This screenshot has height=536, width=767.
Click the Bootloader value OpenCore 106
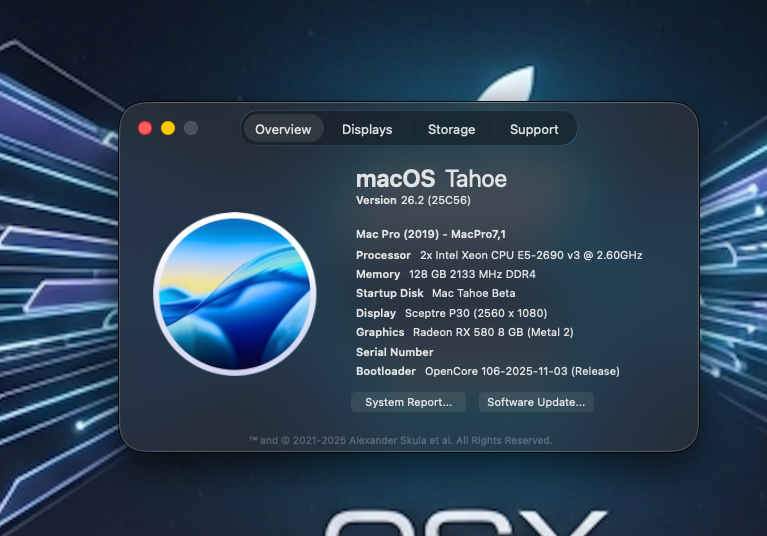pos(522,371)
